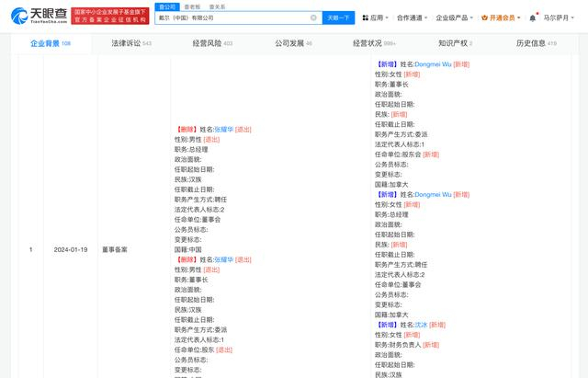This screenshot has width=588, height=378.
Task: Open the Tianyancha logo homepage
Action: click(39, 16)
